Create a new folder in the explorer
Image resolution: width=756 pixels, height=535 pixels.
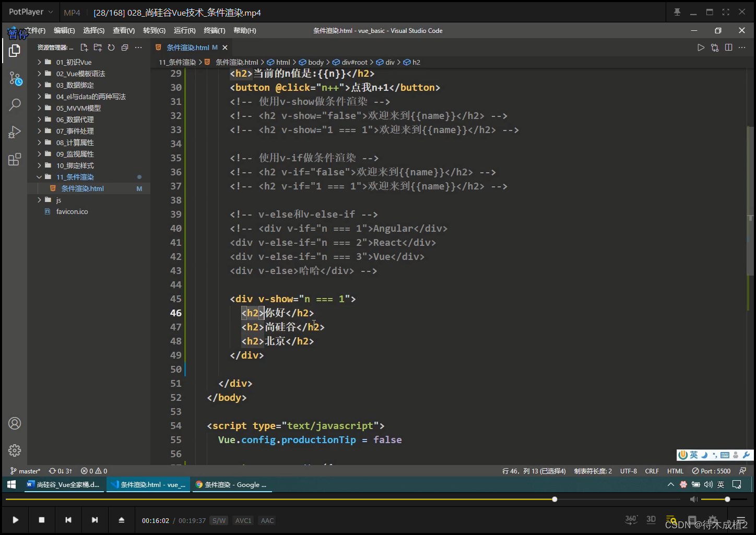98,47
